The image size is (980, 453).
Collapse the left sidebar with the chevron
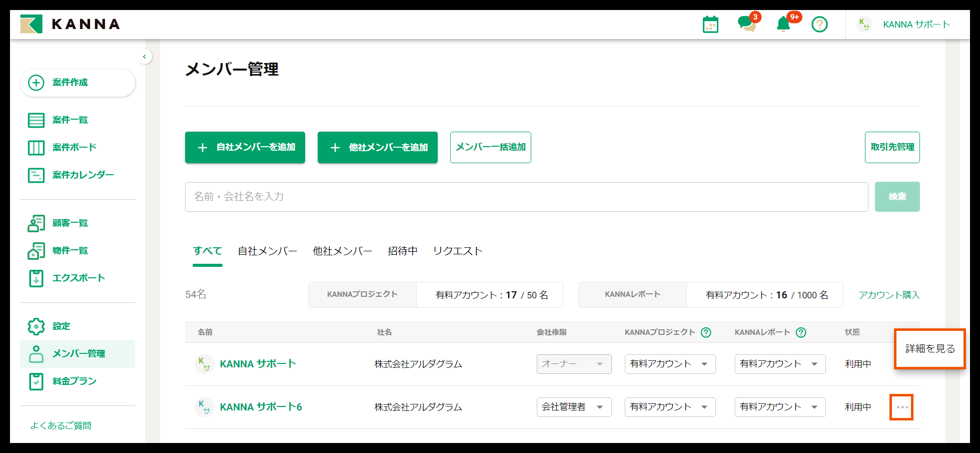[145, 57]
